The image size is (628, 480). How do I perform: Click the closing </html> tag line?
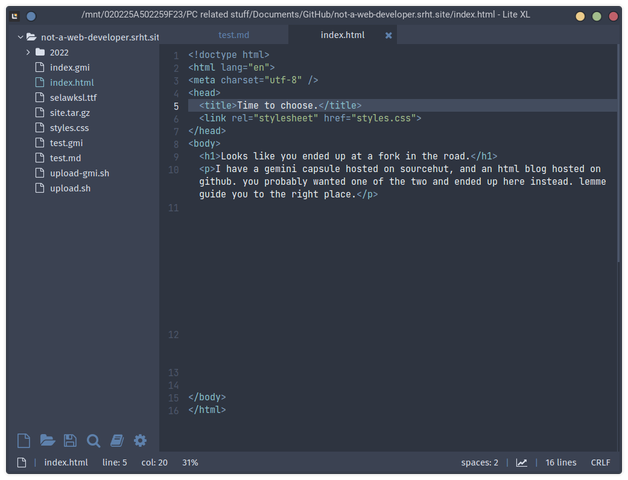[207, 410]
